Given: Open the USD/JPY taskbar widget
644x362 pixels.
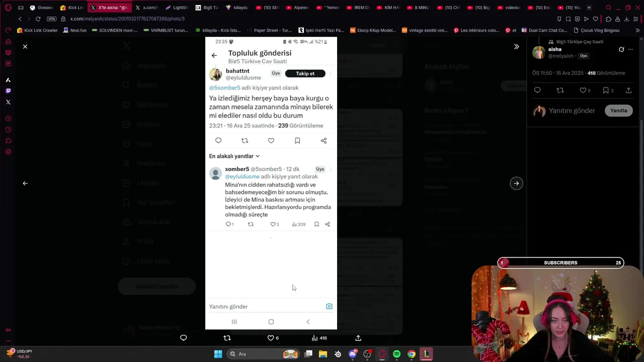Looking at the screenshot, I should pyautogui.click(x=19, y=353).
